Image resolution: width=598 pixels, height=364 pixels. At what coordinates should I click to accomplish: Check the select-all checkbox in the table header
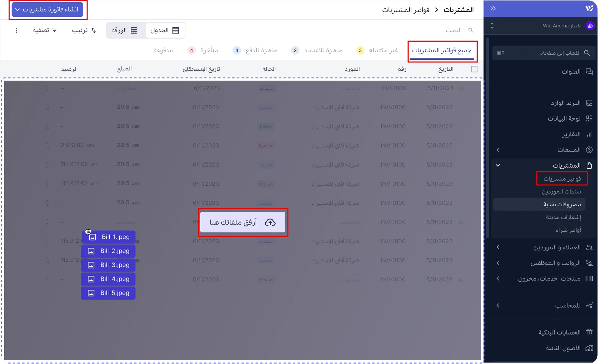point(474,69)
